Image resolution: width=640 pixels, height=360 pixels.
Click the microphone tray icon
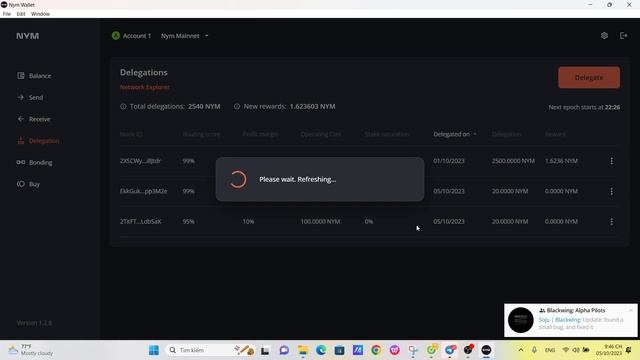534,350
